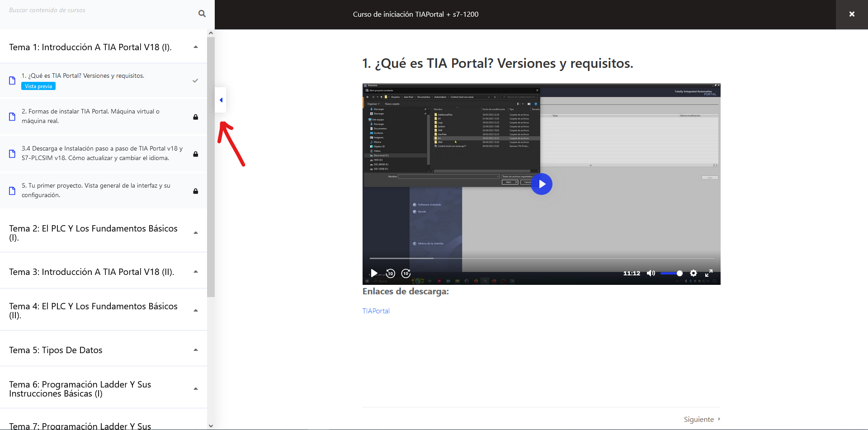Click Enlaces de descarga heading
868x430 pixels.
pyautogui.click(x=406, y=292)
